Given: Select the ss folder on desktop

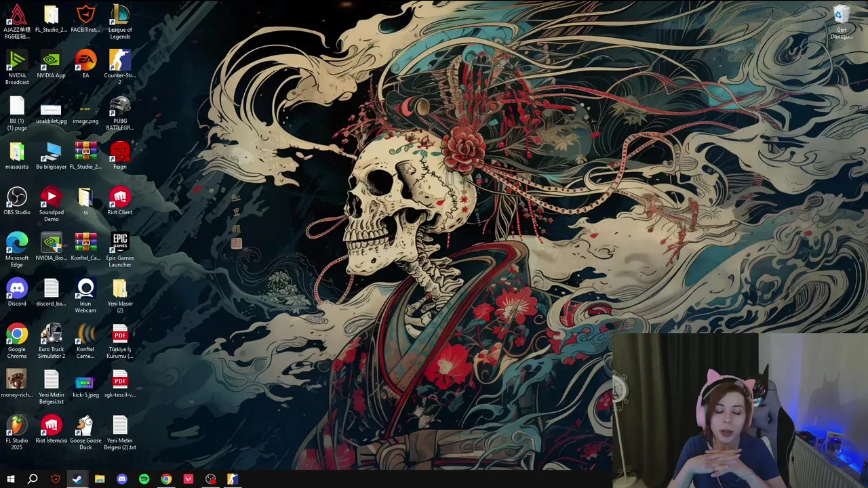Looking at the screenshot, I should click(x=85, y=201).
